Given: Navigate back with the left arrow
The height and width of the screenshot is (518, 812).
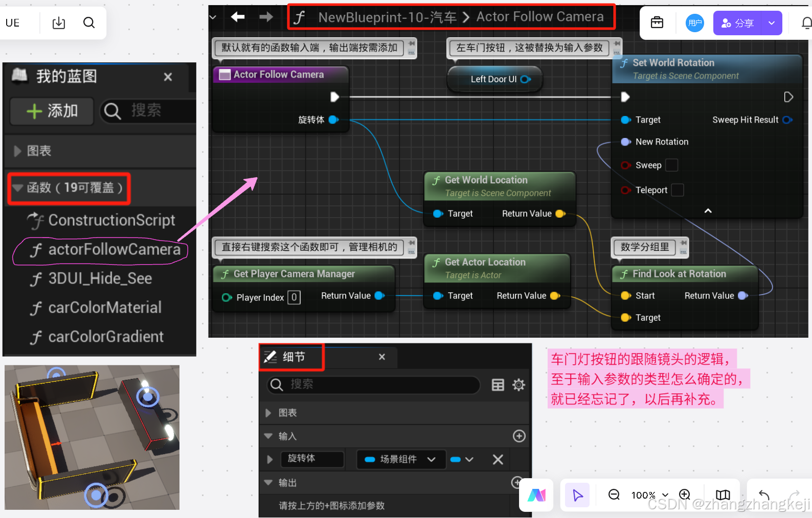Looking at the screenshot, I should [x=238, y=17].
